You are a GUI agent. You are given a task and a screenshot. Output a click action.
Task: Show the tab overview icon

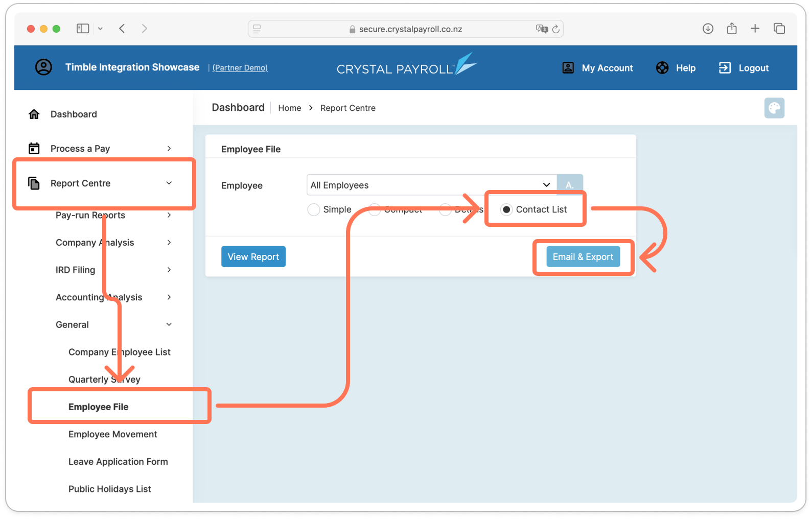(779, 29)
